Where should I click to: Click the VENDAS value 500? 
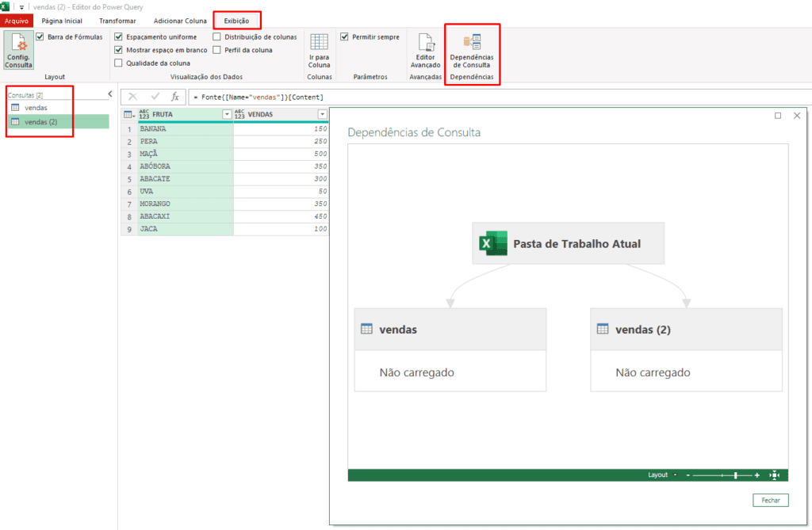(x=282, y=154)
